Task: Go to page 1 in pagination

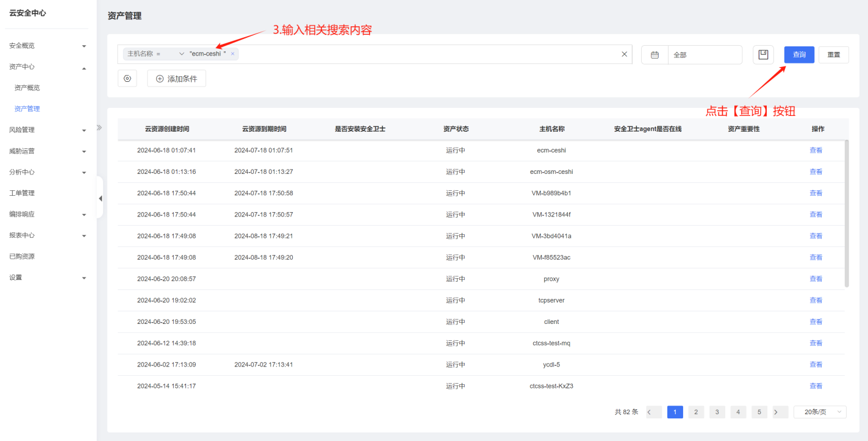Action: pos(675,412)
